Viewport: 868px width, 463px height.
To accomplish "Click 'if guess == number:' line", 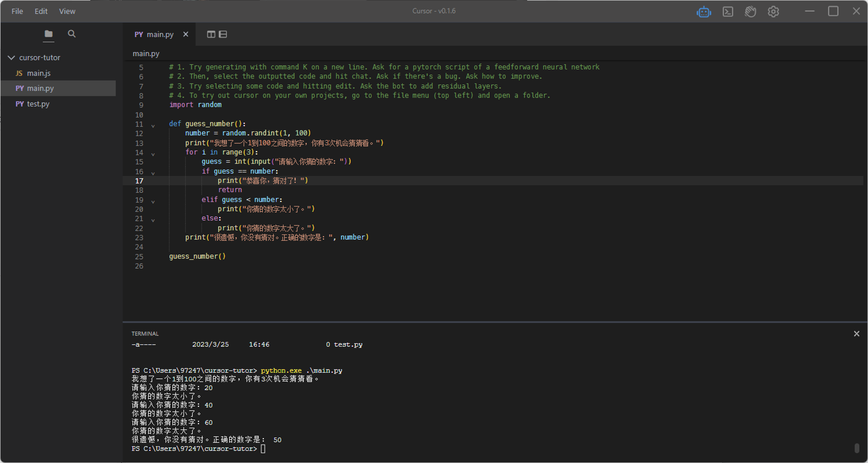I will tap(240, 171).
